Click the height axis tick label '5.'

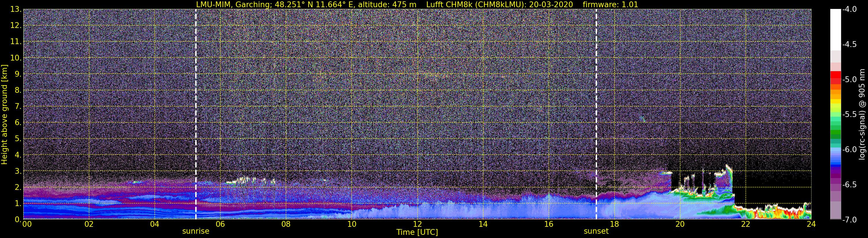point(18,139)
